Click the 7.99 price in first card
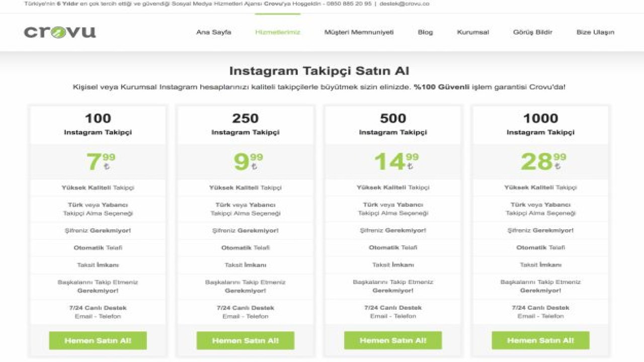 (100, 161)
